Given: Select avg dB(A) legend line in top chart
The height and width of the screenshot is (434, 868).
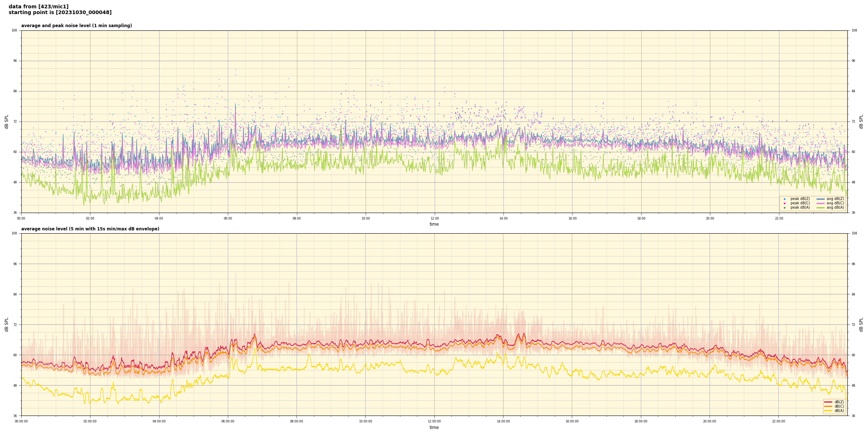Looking at the screenshot, I should (x=821, y=208).
